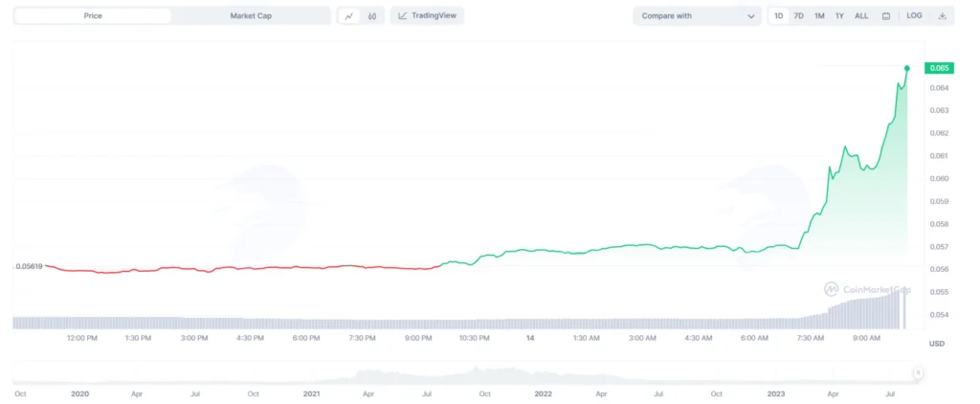Click the range slider right handle
This screenshot has height=404, width=980.
click(918, 372)
